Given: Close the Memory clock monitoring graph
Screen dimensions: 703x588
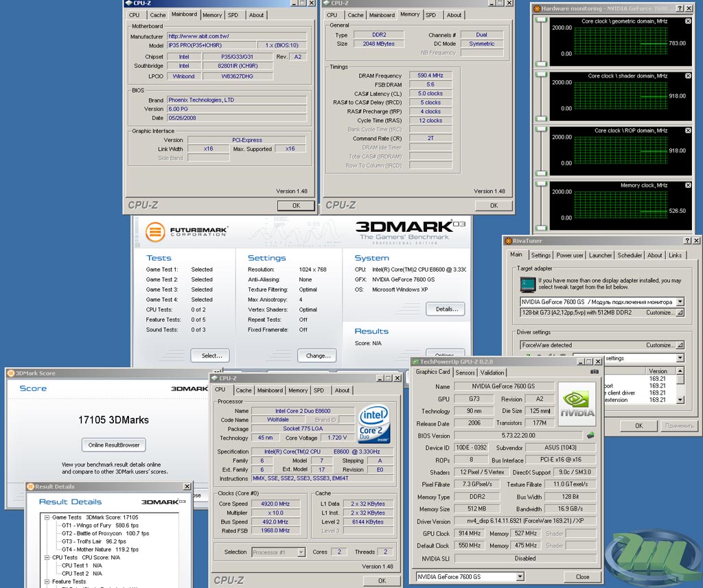Looking at the screenshot, I should point(688,185).
